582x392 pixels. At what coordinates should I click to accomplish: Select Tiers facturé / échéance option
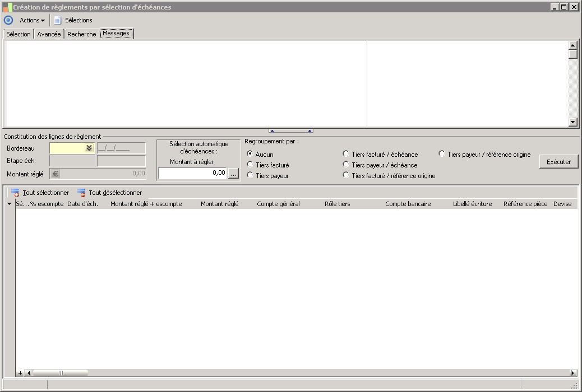tap(345, 153)
